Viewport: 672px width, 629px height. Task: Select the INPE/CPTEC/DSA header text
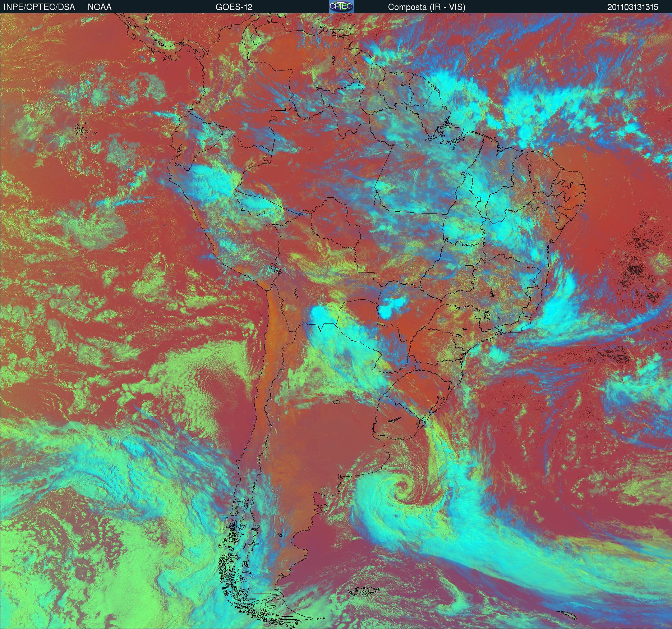tap(39, 7)
